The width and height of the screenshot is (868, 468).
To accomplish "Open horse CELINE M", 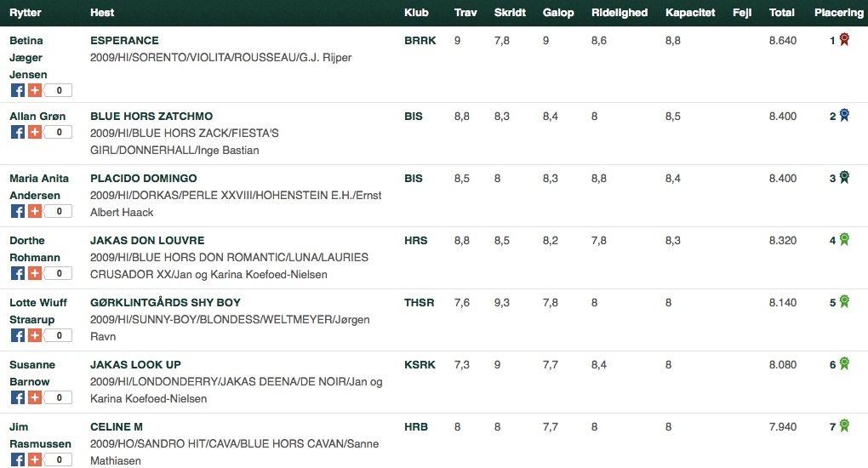I will [x=117, y=426].
